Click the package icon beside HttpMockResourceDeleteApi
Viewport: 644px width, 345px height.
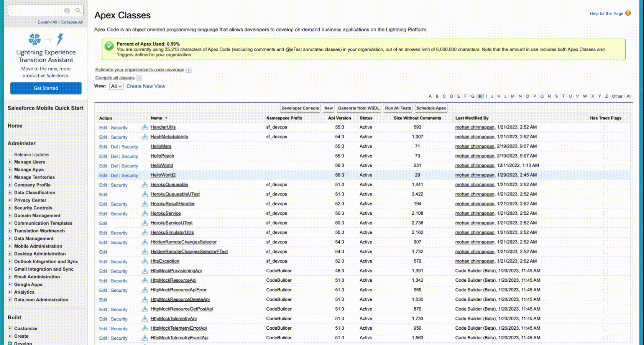click(145, 299)
